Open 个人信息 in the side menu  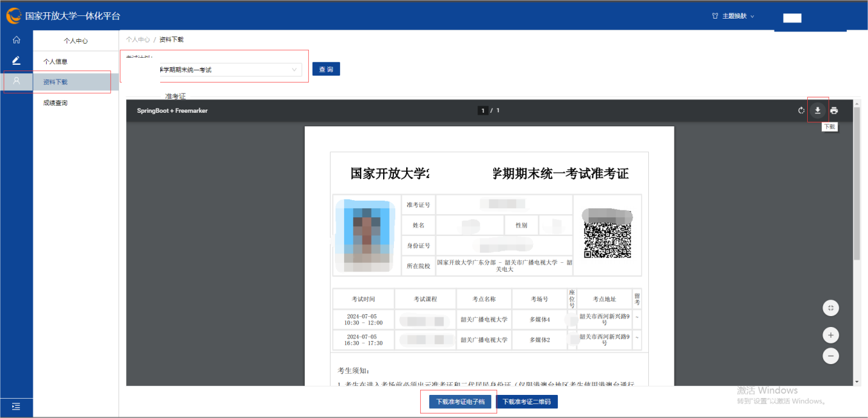tap(55, 62)
